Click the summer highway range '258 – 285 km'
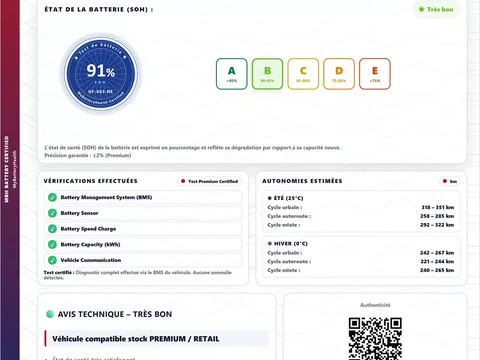 437,216
